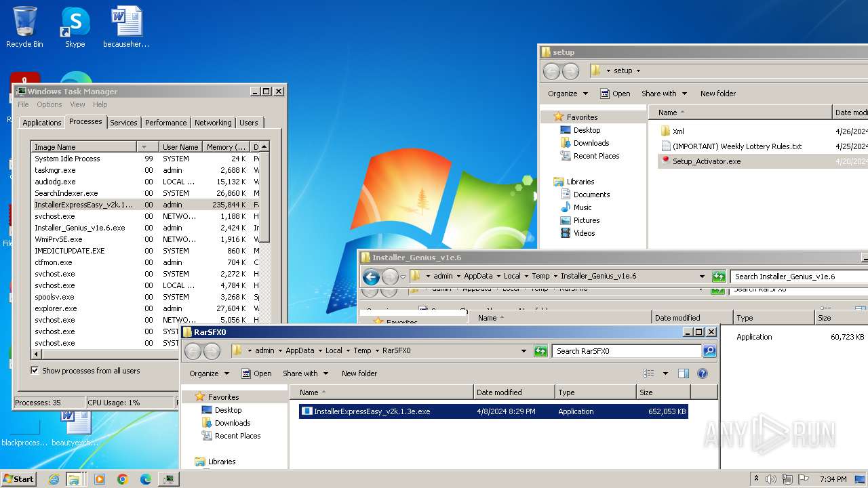Click Back arrow in Installer_Genius_v1e.6 window
Viewport: 868px width, 488px height.
coord(371,277)
